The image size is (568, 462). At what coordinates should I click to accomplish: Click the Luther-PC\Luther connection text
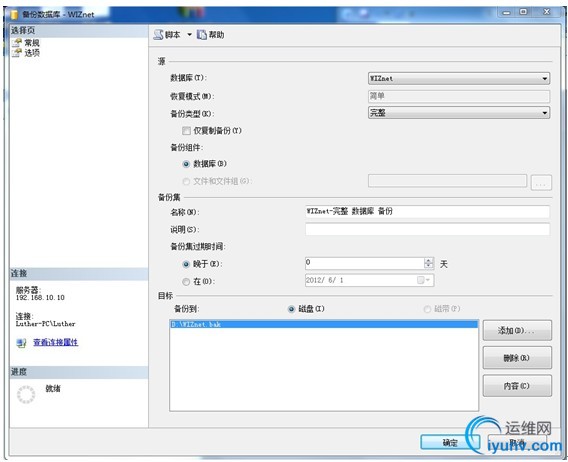coord(46,324)
